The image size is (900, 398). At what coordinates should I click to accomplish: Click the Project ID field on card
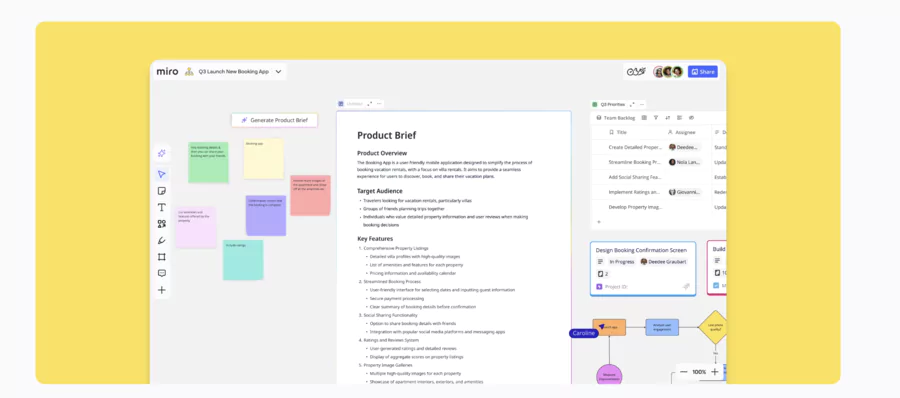pos(612,286)
